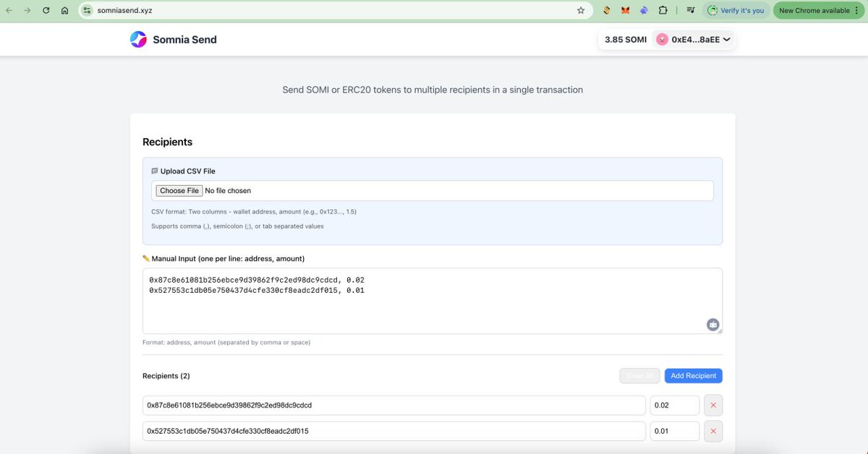Image resolution: width=868 pixels, height=454 pixels.
Task: Edit the first recipient address field
Action: pos(393,406)
